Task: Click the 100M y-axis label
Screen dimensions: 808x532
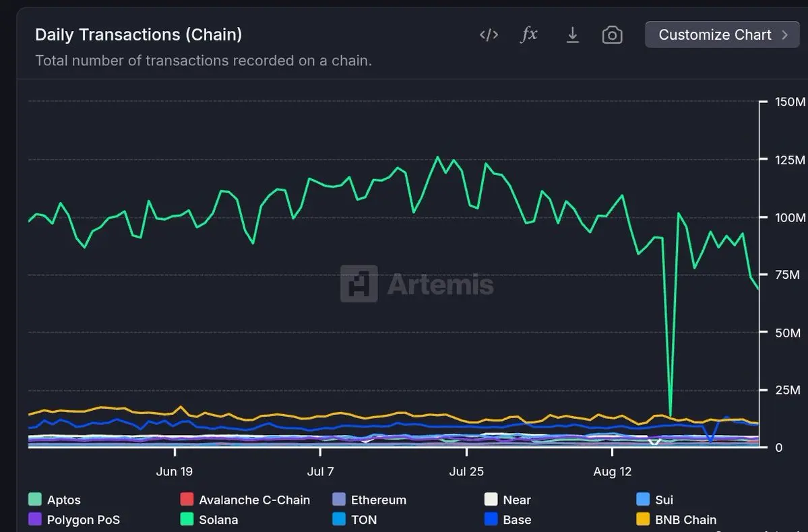Action: pyautogui.click(x=790, y=218)
